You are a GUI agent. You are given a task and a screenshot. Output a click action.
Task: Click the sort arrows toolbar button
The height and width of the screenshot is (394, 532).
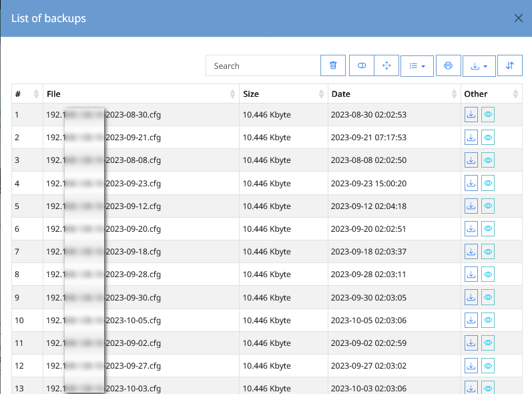[509, 65]
